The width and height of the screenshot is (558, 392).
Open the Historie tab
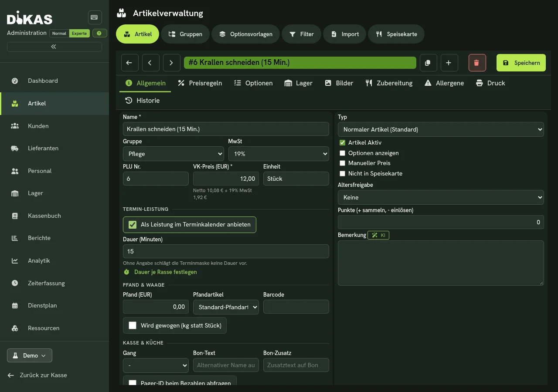(x=143, y=100)
